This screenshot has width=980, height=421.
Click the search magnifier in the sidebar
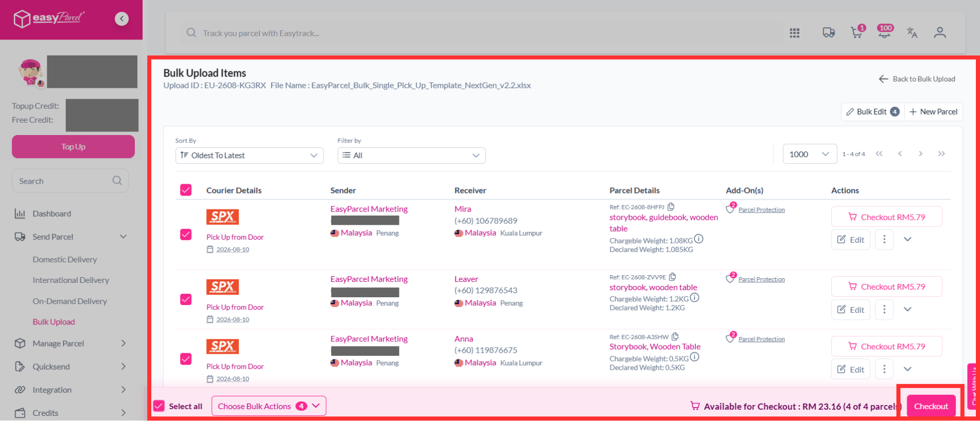tap(117, 181)
